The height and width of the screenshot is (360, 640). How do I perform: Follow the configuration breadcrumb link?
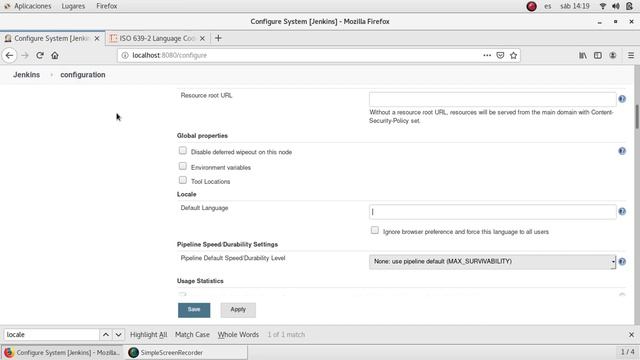[83, 75]
